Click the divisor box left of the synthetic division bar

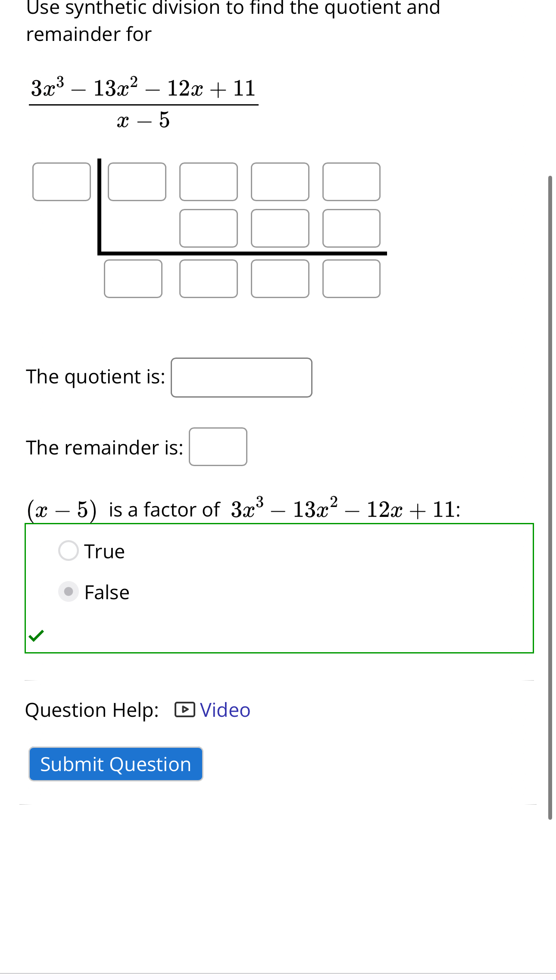[61, 182]
